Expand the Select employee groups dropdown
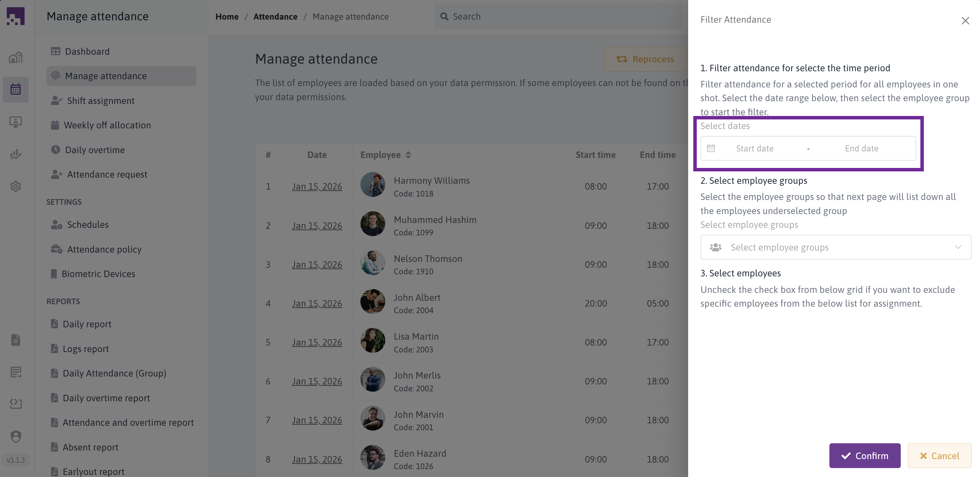 tap(835, 247)
